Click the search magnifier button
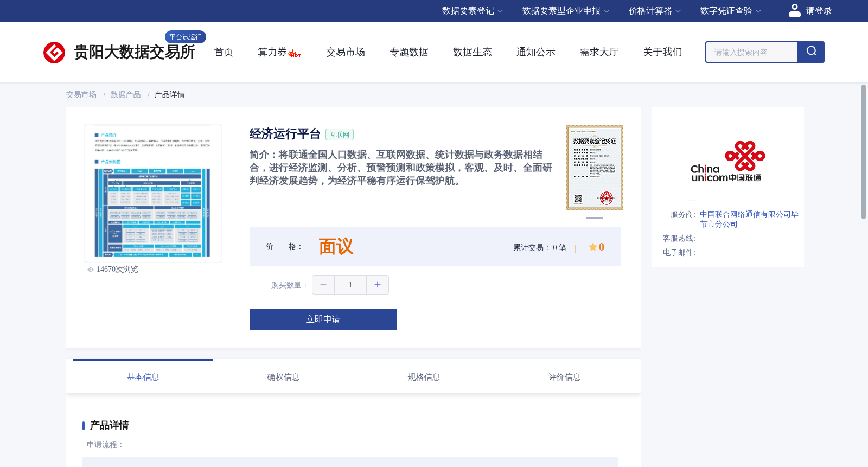This screenshot has width=868, height=467. [811, 52]
